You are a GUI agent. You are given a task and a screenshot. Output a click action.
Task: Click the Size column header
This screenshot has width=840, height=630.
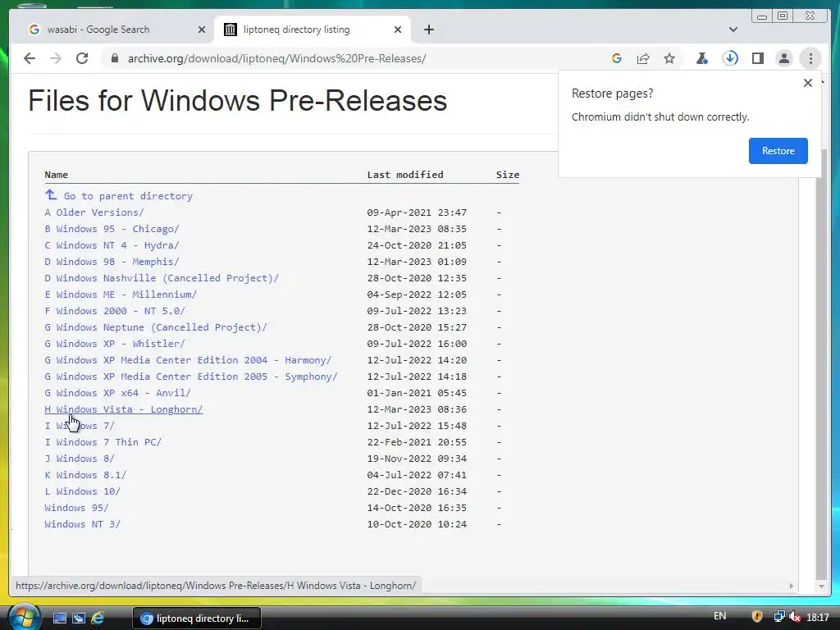click(x=507, y=175)
